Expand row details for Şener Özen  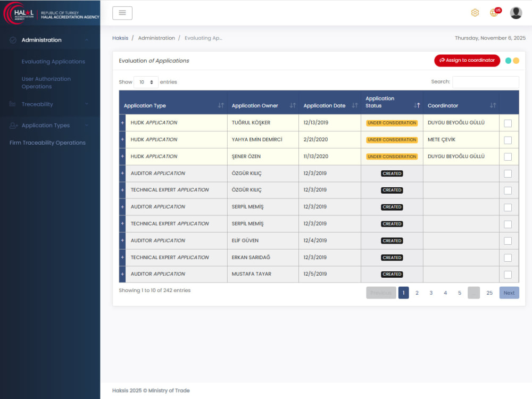pyautogui.click(x=122, y=156)
